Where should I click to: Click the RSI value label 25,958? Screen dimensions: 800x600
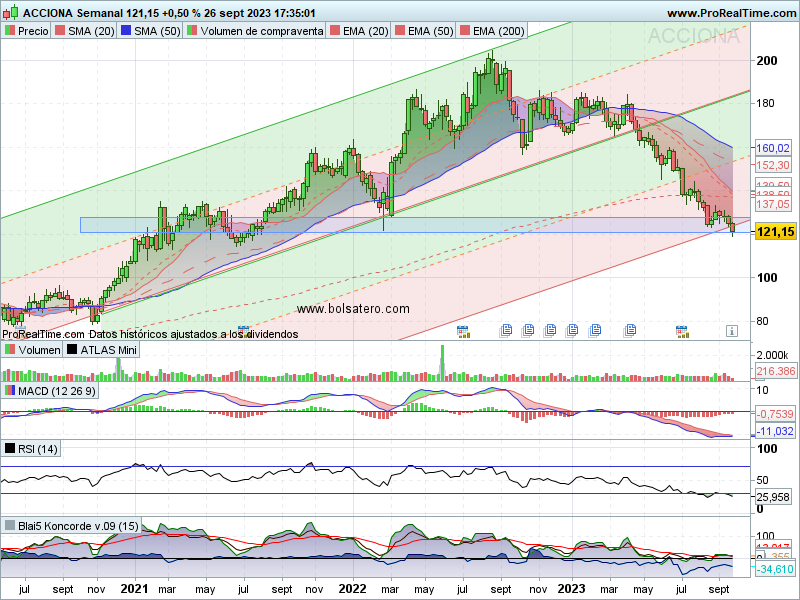click(x=772, y=497)
